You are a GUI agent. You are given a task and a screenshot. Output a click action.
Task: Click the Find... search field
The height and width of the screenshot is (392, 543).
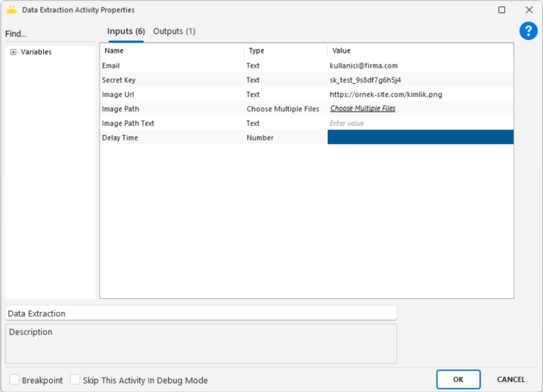point(50,34)
